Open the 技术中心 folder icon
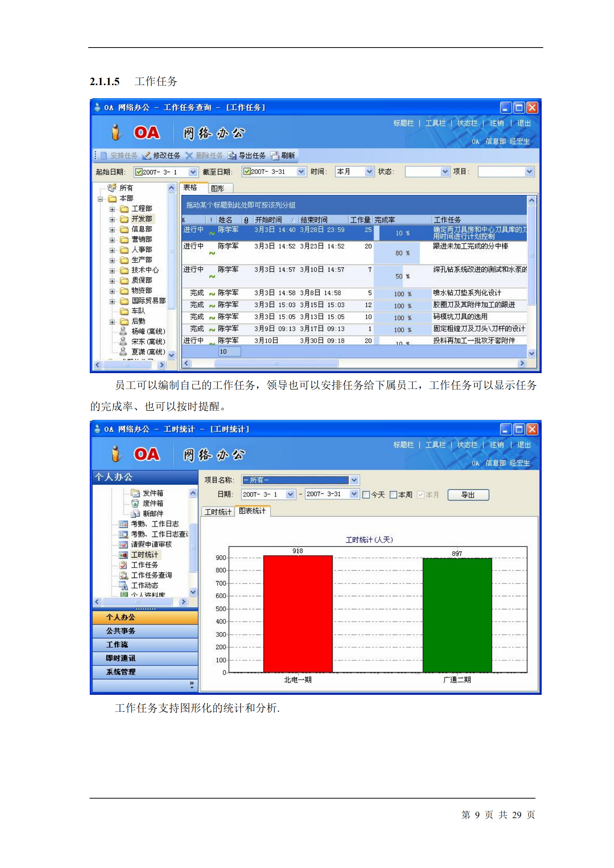The width and height of the screenshot is (614, 868). click(x=124, y=270)
